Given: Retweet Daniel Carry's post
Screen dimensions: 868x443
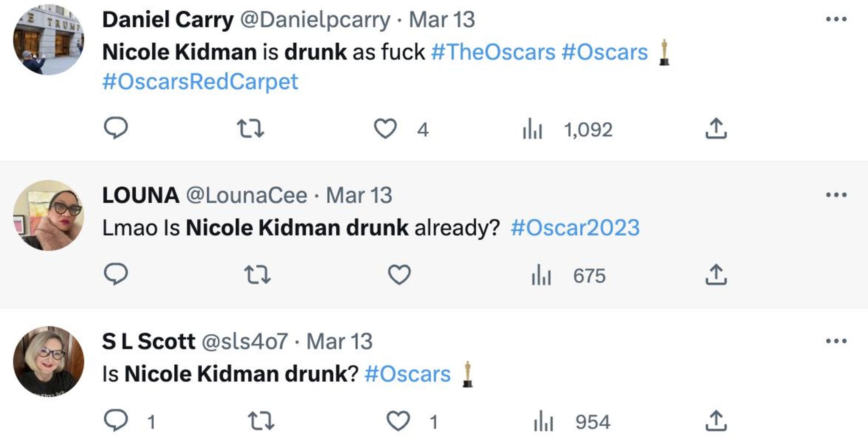Looking at the screenshot, I should point(250,129).
